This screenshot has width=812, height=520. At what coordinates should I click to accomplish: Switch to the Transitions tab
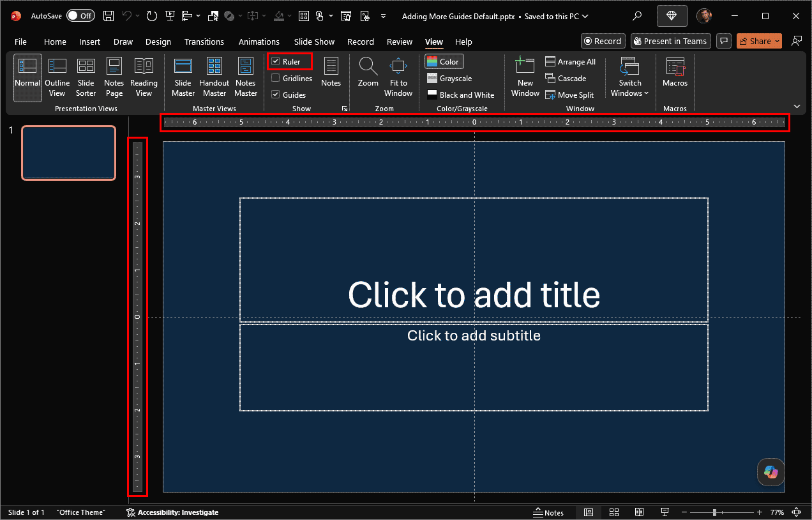204,42
